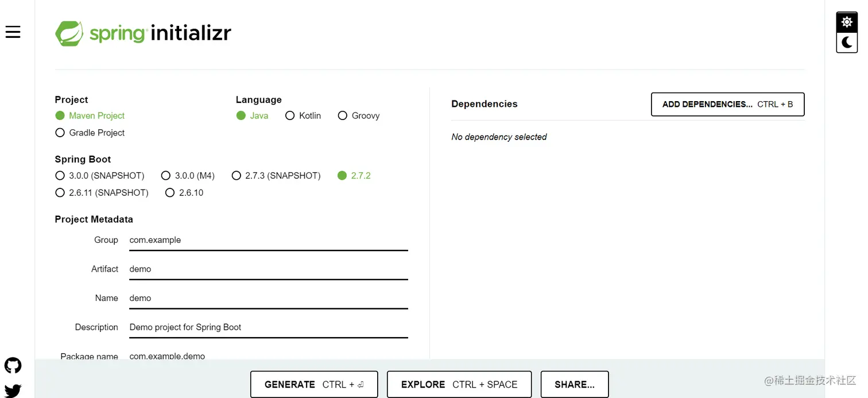Open the Twitter bird icon link
Screen dimensions: 868x398
point(13,391)
